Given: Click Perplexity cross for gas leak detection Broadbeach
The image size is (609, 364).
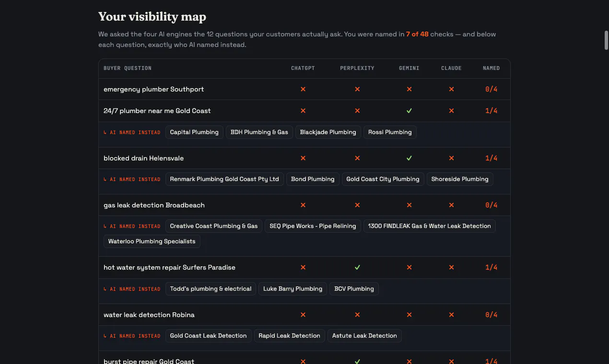Looking at the screenshot, I should click(x=357, y=205).
